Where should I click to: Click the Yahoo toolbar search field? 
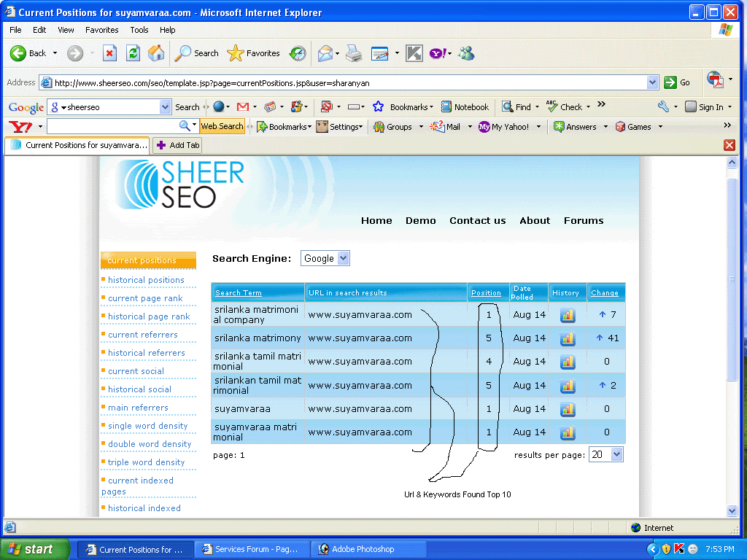pyautogui.click(x=113, y=126)
